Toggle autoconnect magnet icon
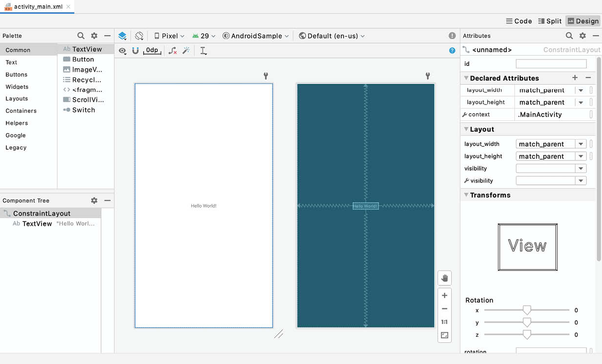 pyautogui.click(x=135, y=50)
